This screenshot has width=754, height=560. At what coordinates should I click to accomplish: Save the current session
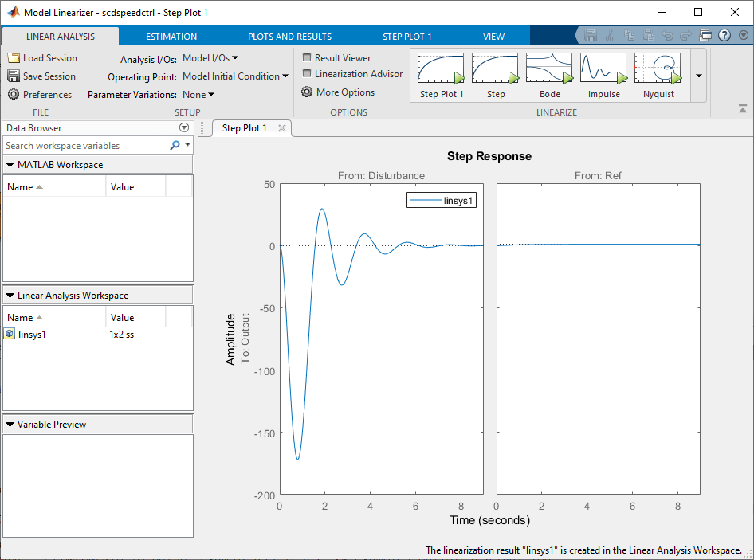pos(42,76)
